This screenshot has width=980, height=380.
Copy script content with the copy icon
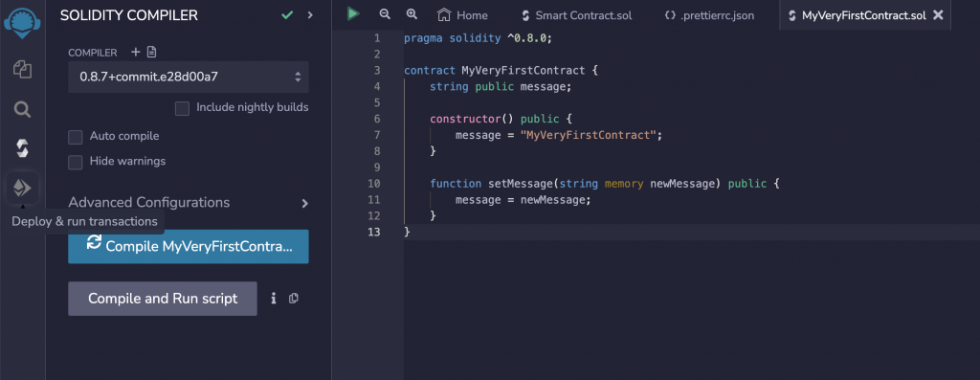[293, 299]
